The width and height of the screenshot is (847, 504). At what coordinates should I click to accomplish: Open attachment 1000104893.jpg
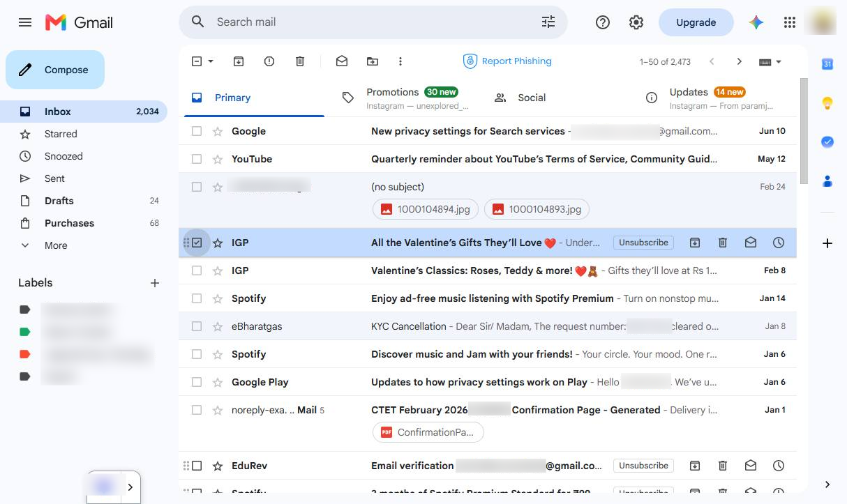(x=537, y=209)
